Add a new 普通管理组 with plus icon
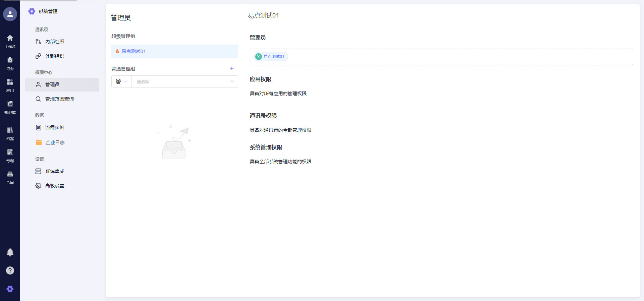 point(231,68)
